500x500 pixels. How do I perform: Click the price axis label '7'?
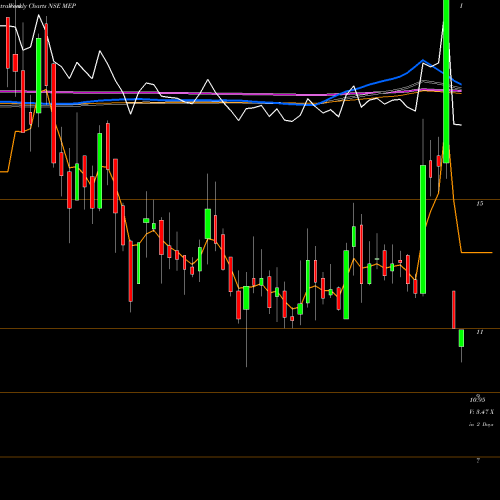478,461
